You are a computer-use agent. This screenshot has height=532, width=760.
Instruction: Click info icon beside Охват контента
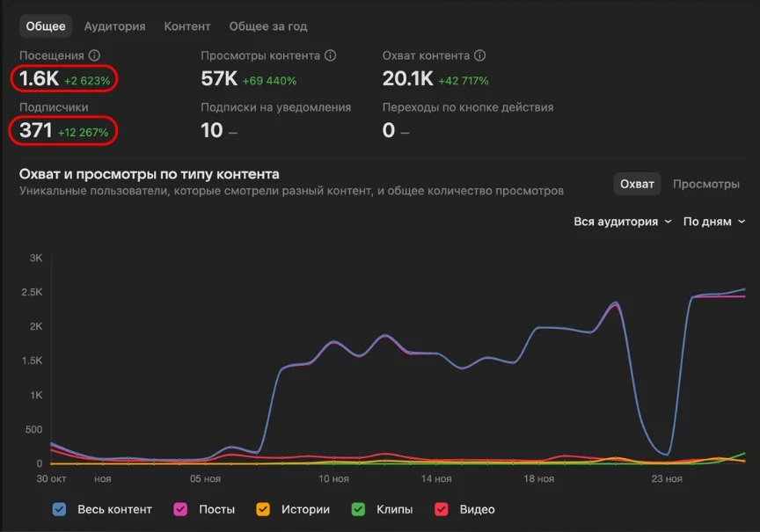point(480,55)
